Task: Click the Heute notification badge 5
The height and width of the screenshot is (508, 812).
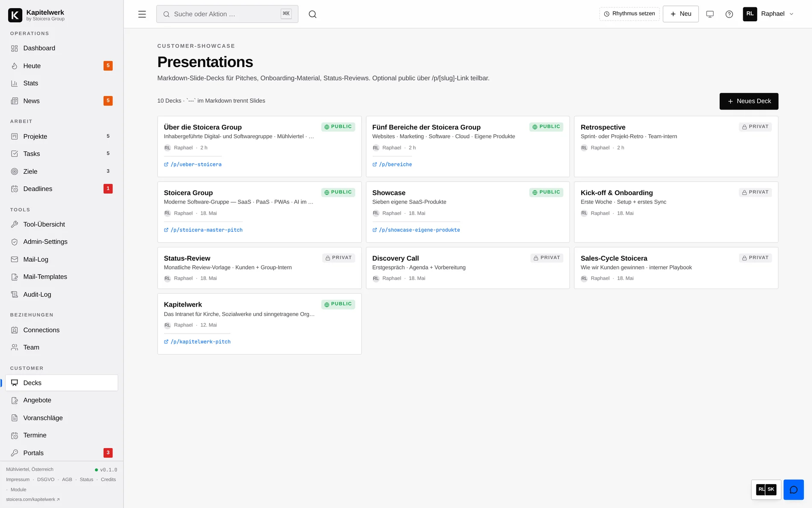Action: (x=108, y=66)
